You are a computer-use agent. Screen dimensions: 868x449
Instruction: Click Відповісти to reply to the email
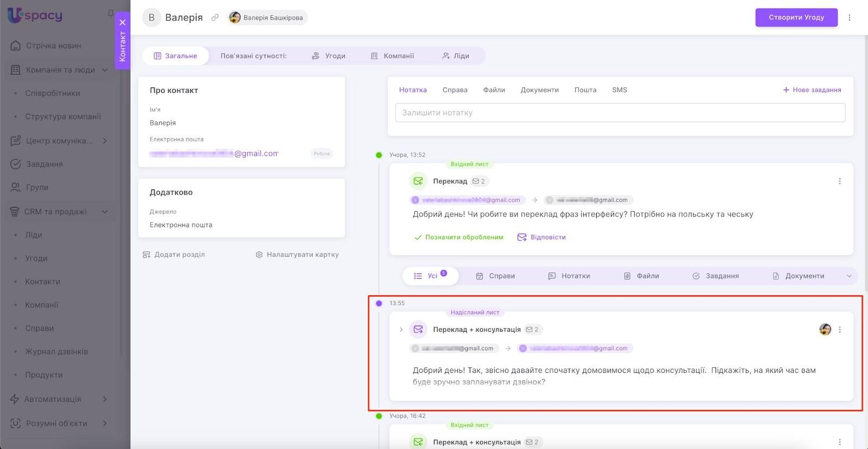pos(541,237)
